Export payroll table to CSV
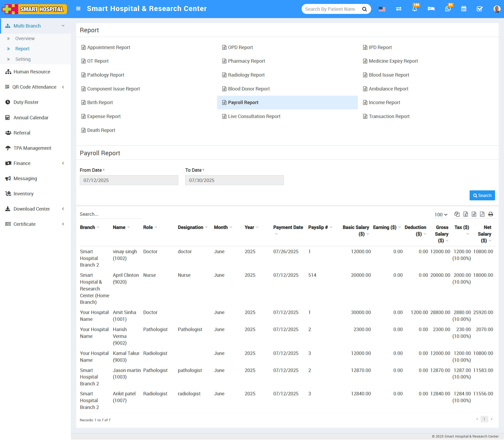The height and width of the screenshot is (440, 504). coord(474,214)
